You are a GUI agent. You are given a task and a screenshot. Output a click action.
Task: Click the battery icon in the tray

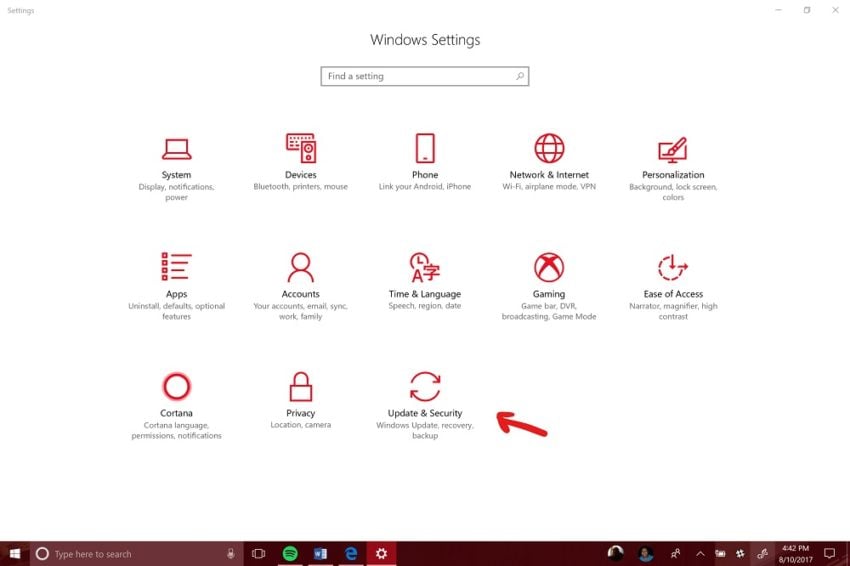click(x=720, y=554)
